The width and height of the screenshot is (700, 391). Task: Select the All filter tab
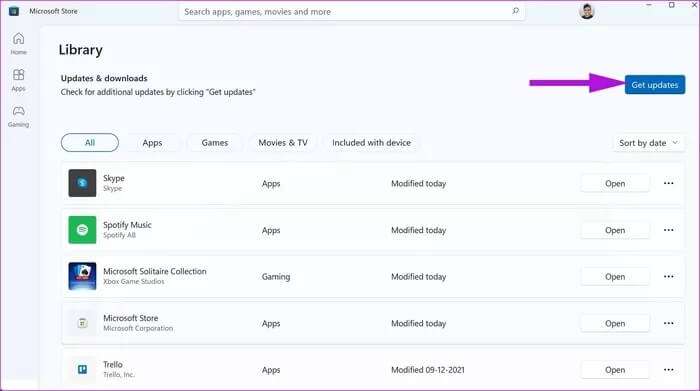(x=90, y=142)
